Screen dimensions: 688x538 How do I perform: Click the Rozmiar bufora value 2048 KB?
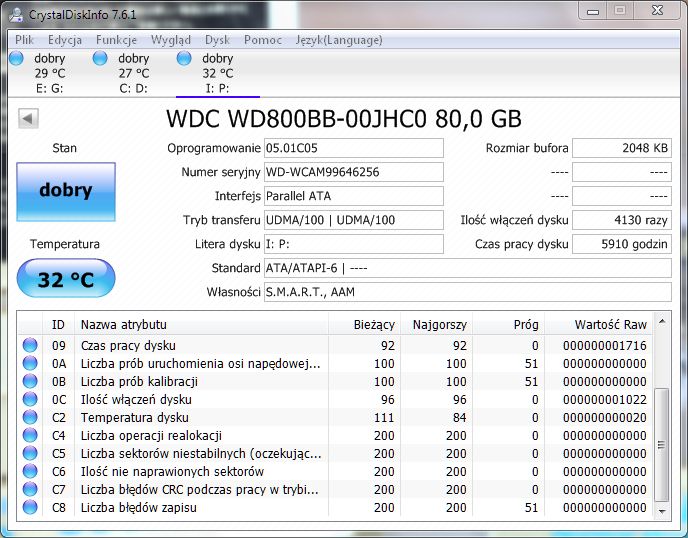click(x=622, y=148)
